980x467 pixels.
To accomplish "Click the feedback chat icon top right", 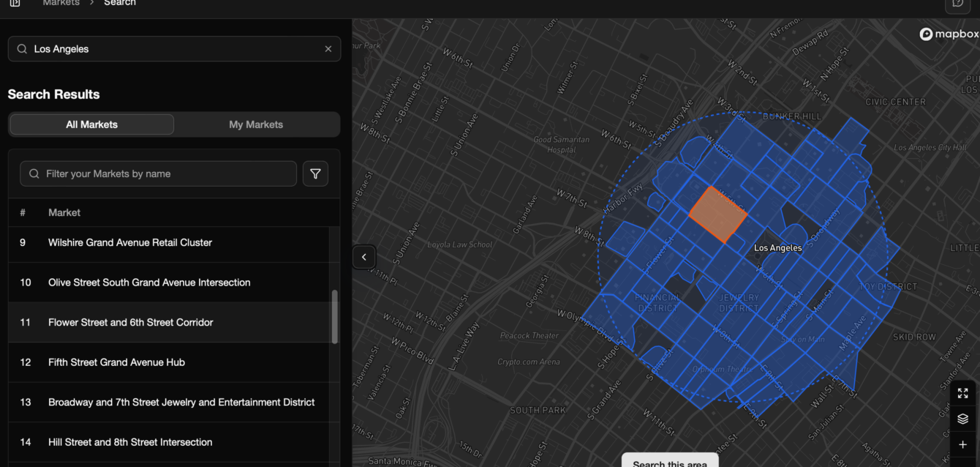I will click(x=958, y=4).
